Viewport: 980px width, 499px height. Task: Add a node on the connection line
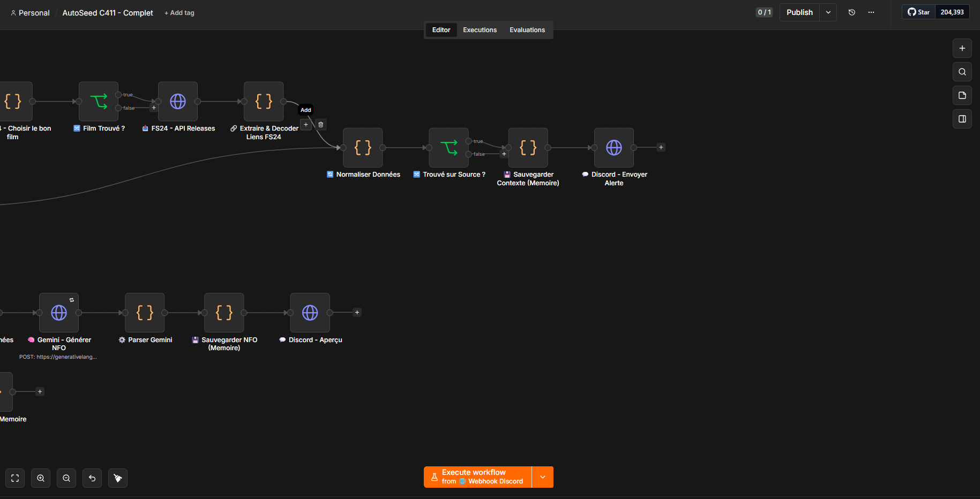[x=306, y=125]
